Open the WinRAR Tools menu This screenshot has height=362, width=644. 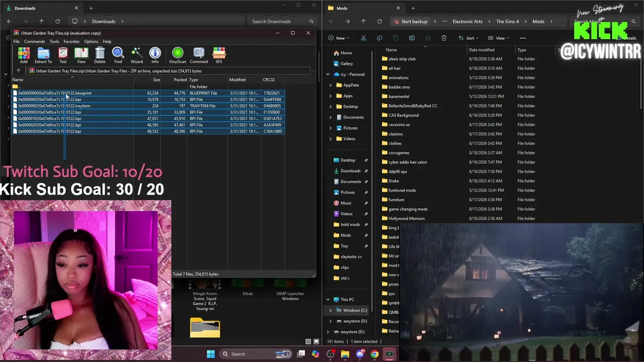click(x=54, y=42)
